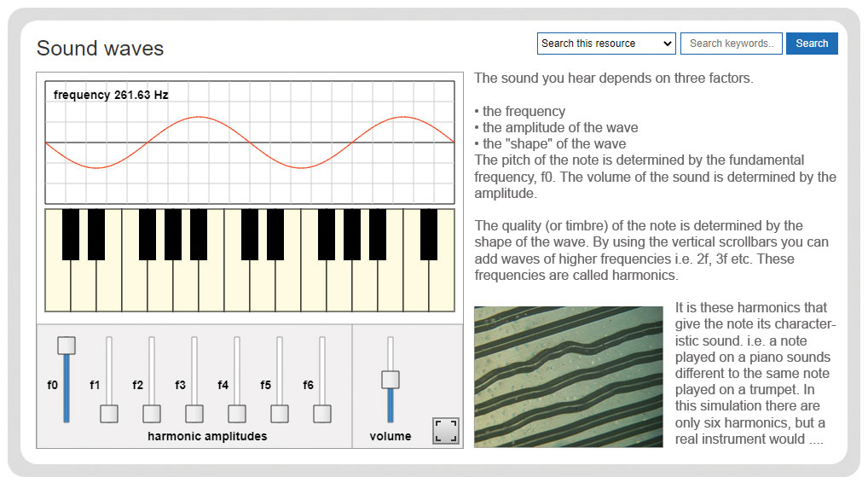Click the 'volume' label
Image resolution: width=868 pixels, height=483 pixels.
pos(391,436)
